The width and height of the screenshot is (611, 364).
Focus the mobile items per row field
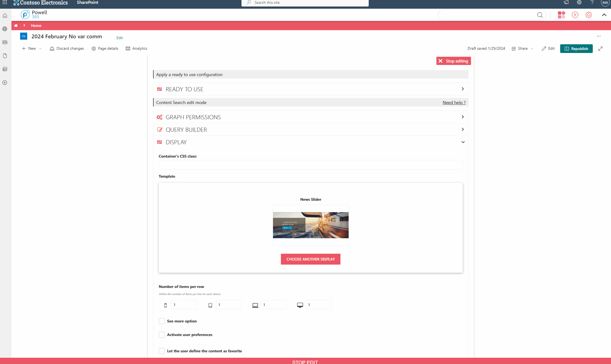click(x=184, y=305)
